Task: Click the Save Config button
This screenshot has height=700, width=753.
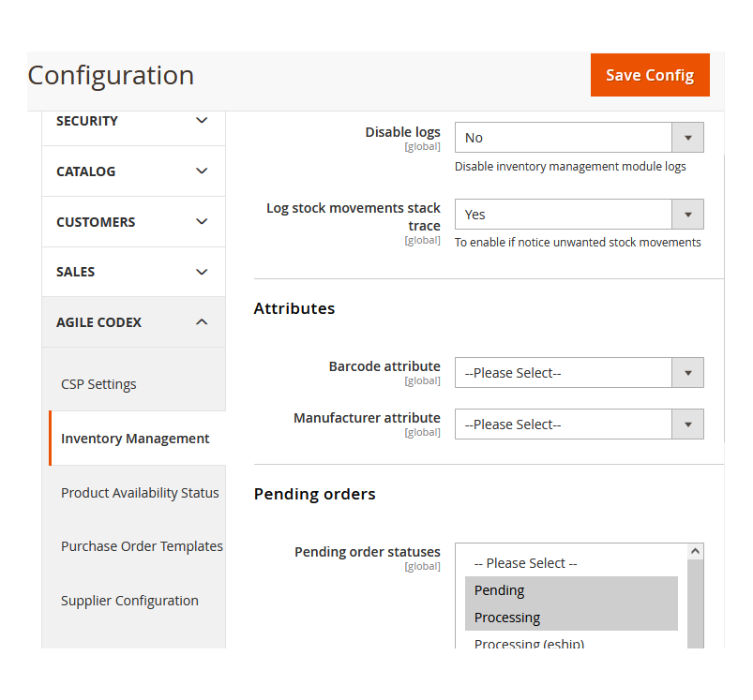Action: pos(649,75)
